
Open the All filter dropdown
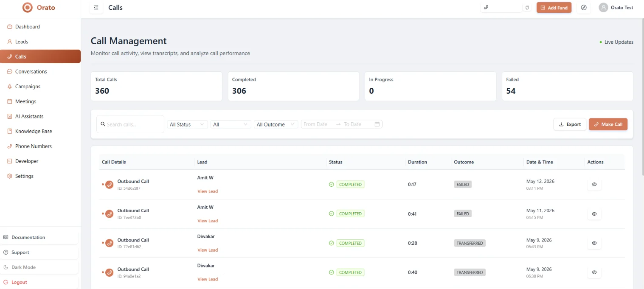[x=231, y=124]
